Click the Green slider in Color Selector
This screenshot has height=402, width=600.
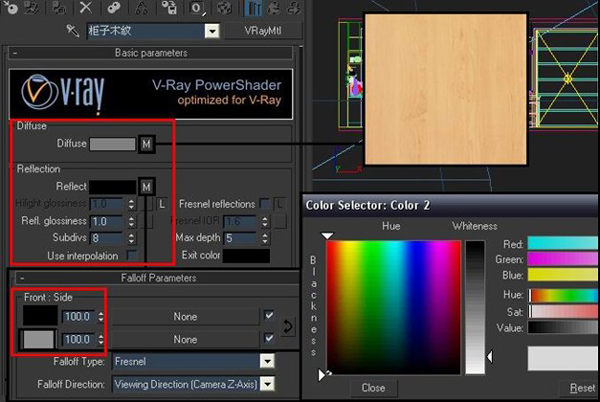coord(562,259)
